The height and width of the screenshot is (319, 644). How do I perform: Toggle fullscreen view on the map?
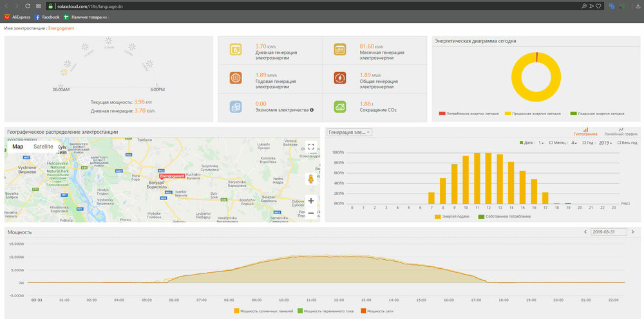point(311,147)
